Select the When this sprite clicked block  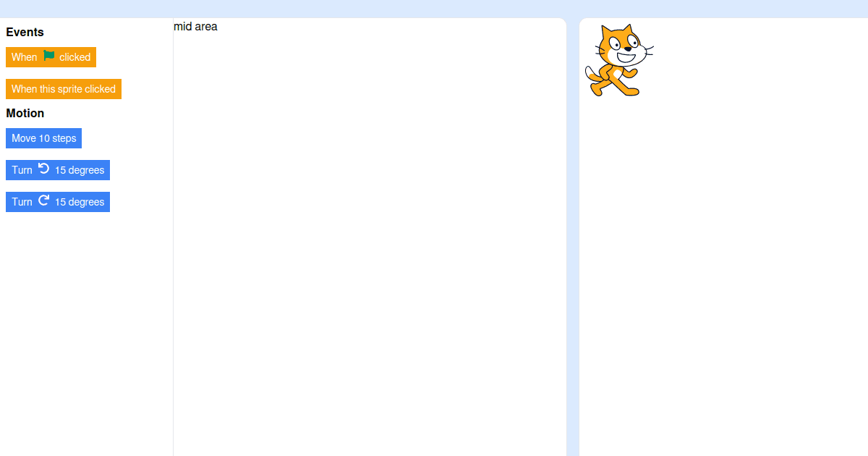[64, 88]
